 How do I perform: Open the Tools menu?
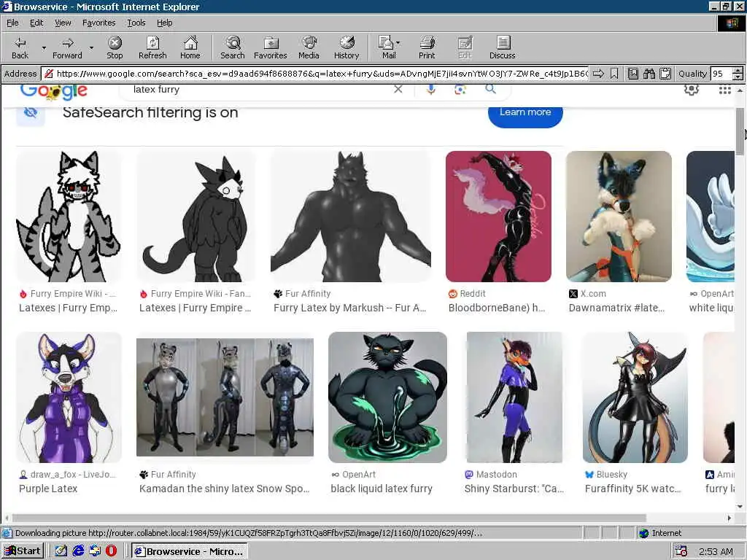tap(136, 23)
